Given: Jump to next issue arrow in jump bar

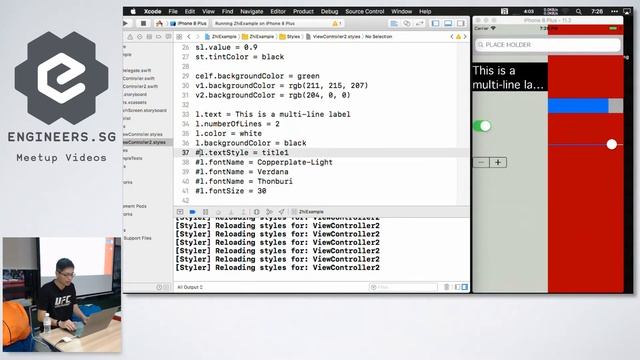Looking at the screenshot, I should 465,37.
